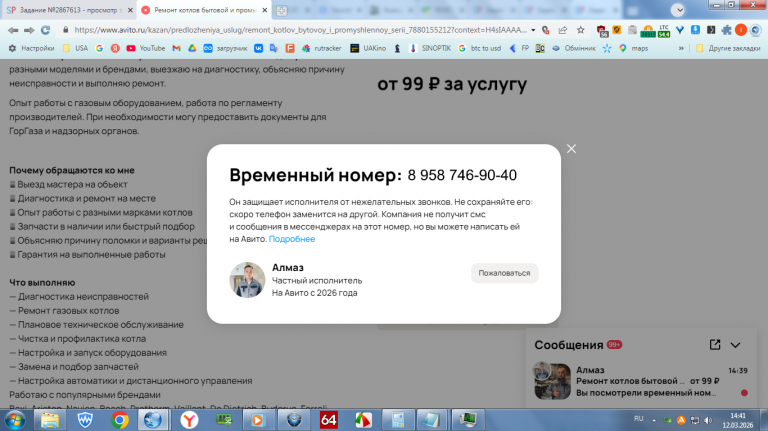Open the Алмаз chat in Сообщения
Image resolution: width=768 pixels, height=431 pixels.
(x=641, y=381)
